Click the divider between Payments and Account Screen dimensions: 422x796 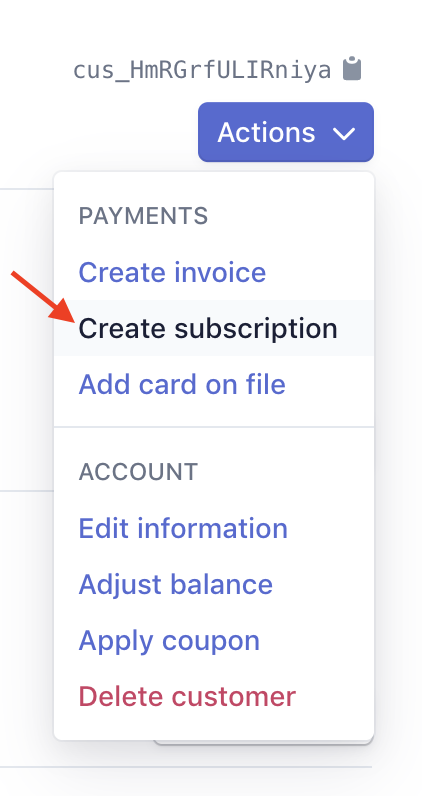[214, 427]
